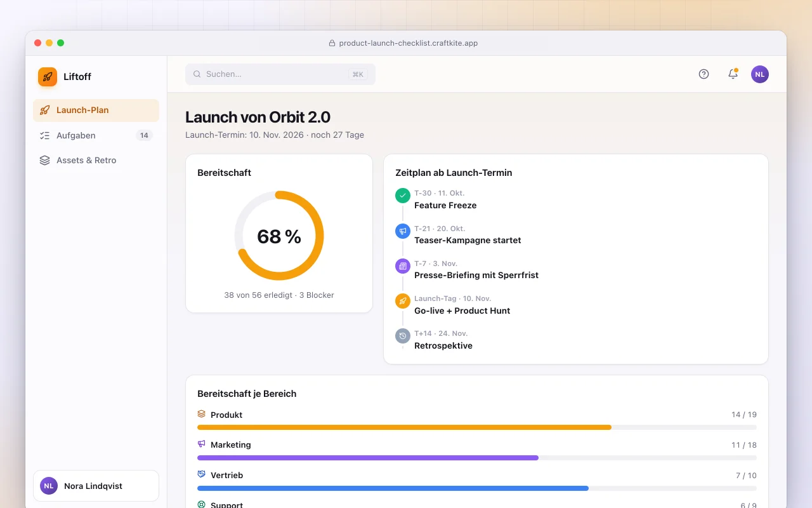Image resolution: width=812 pixels, height=508 pixels.
Task: Open the NL avatar in the top bar
Action: point(760,74)
